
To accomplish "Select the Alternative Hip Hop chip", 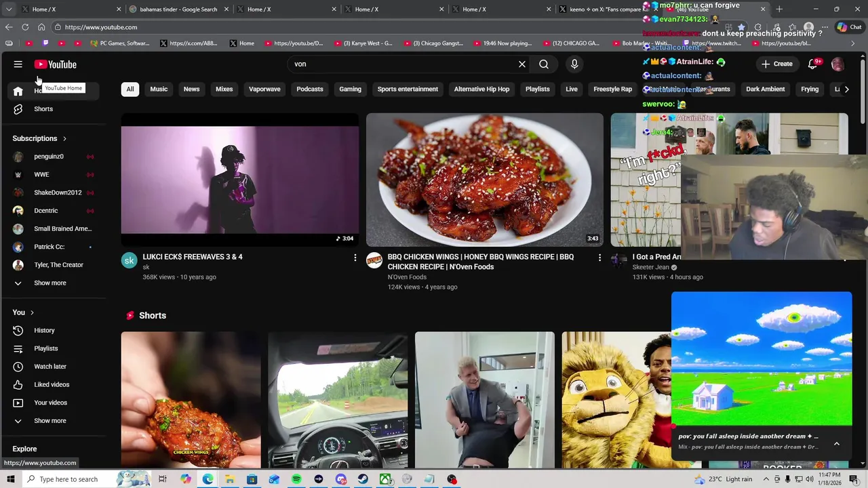I will 481,89.
